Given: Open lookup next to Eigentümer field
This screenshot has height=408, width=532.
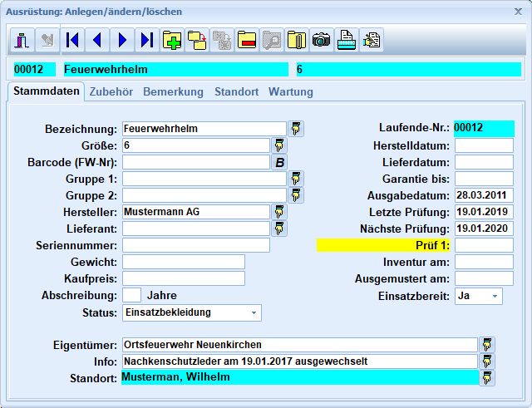Looking at the screenshot, I should coord(487,345).
